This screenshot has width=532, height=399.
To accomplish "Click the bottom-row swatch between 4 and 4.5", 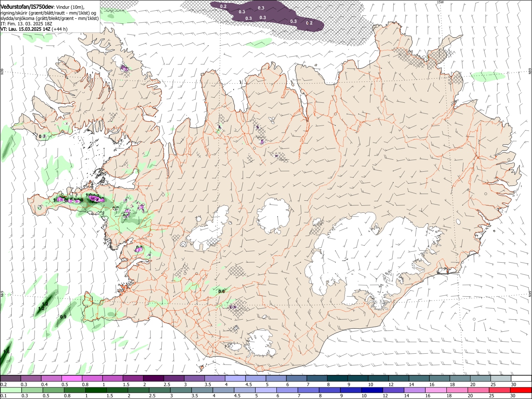I will click(224, 390).
